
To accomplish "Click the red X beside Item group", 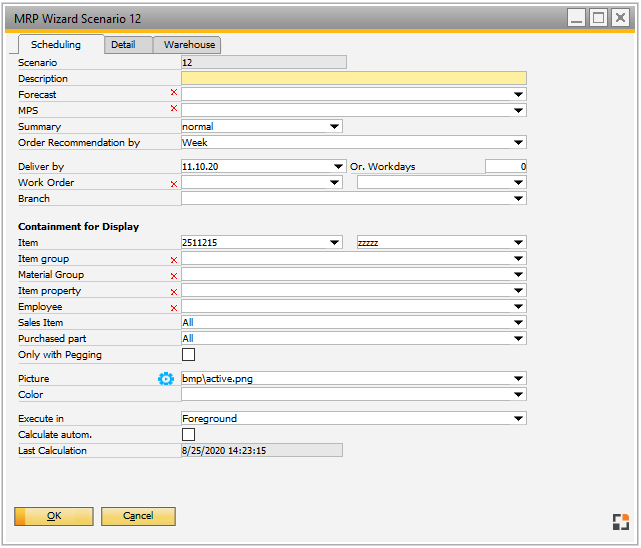I will [x=173, y=260].
